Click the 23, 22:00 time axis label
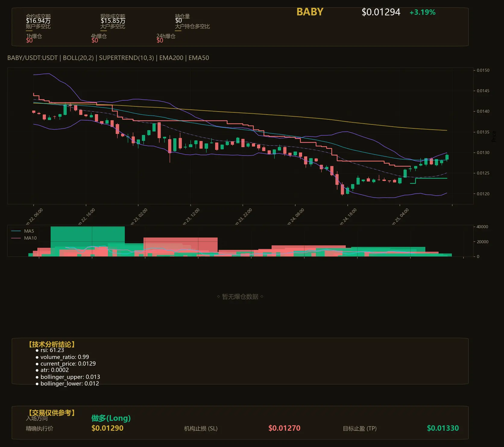The image size is (504, 447). pos(244,216)
